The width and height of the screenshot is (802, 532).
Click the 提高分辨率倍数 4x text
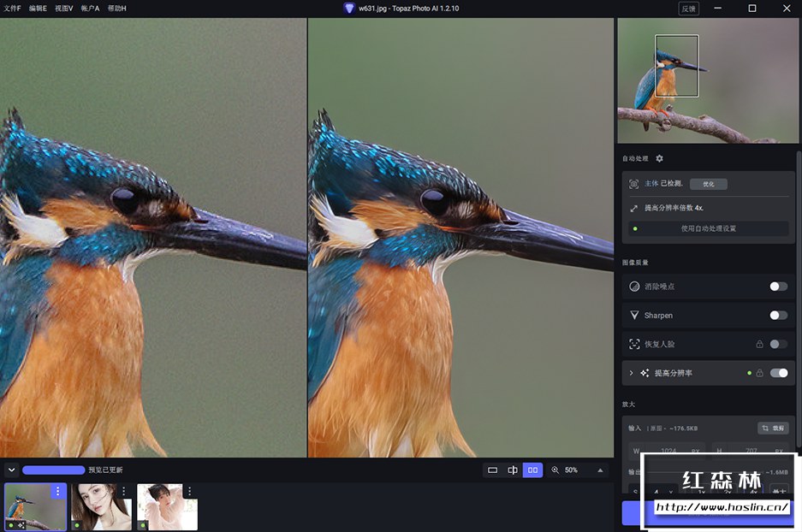(x=674, y=208)
